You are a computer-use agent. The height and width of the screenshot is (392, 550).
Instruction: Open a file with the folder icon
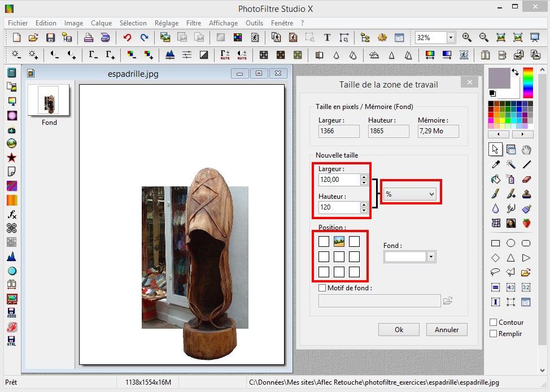(33, 37)
